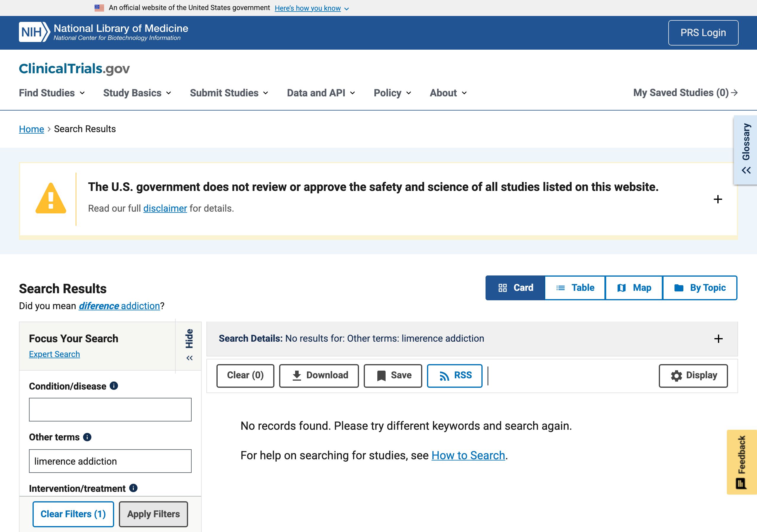Click the NIH logo
This screenshot has height=532, width=757.
(34, 32)
